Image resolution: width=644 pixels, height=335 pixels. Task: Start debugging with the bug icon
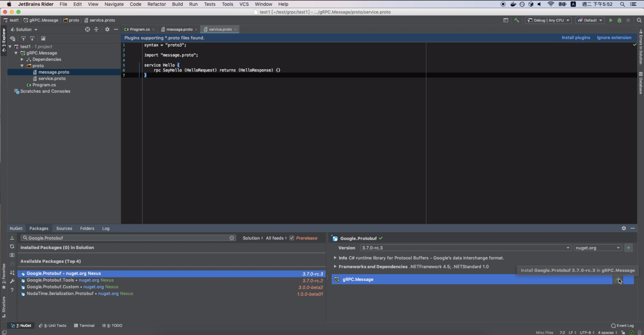tap(619, 20)
